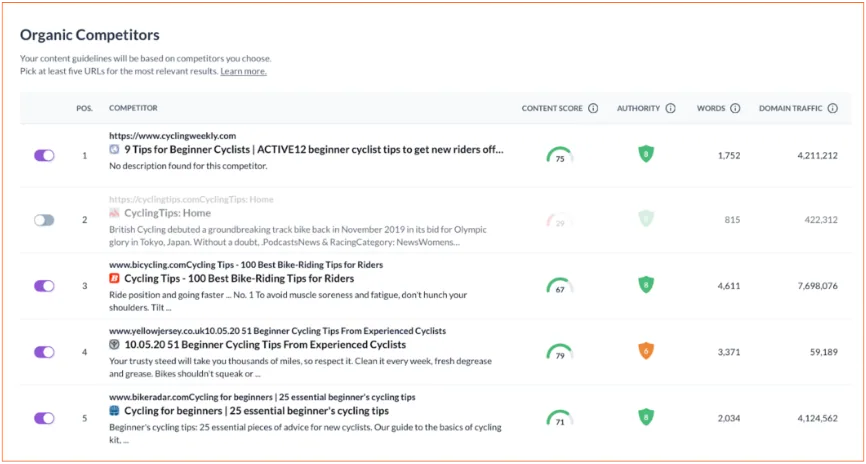Click the Competitor column header
Image resolution: width=866 pixels, height=464 pixels.
pyautogui.click(x=133, y=108)
